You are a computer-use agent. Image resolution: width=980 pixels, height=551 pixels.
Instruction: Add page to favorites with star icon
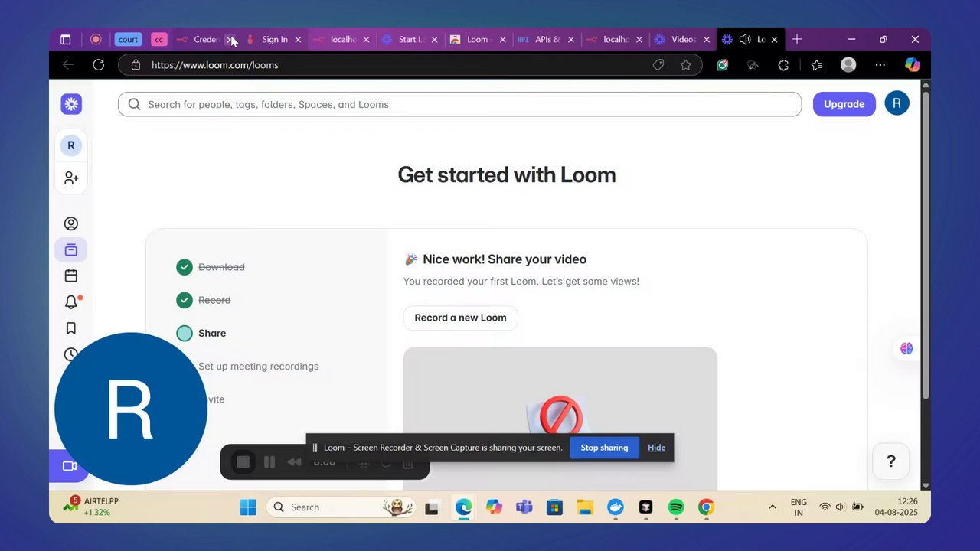[x=686, y=65]
